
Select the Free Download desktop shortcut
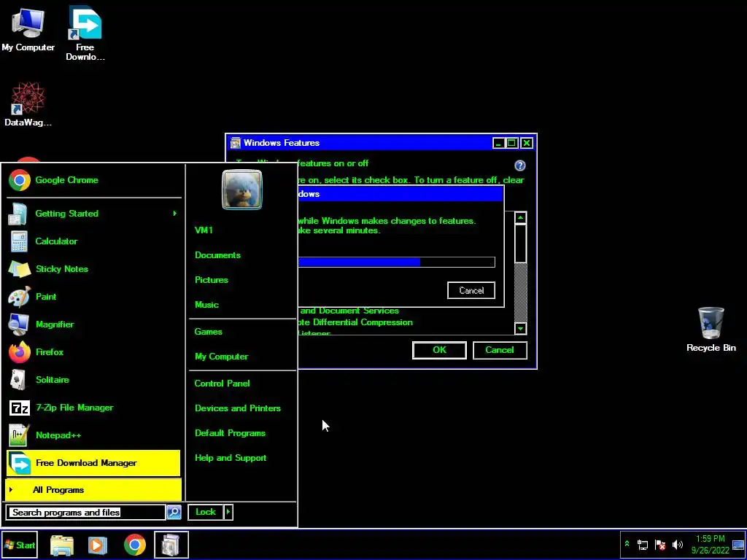85,34
